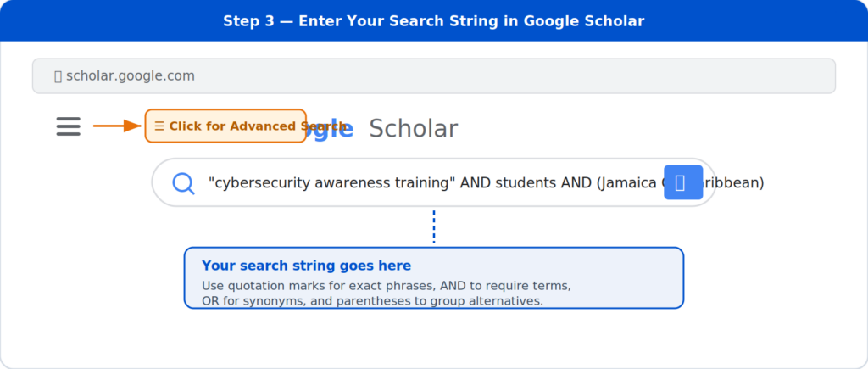Select the "Your search string goes here" heading
The height and width of the screenshot is (369, 868).
pos(306,266)
